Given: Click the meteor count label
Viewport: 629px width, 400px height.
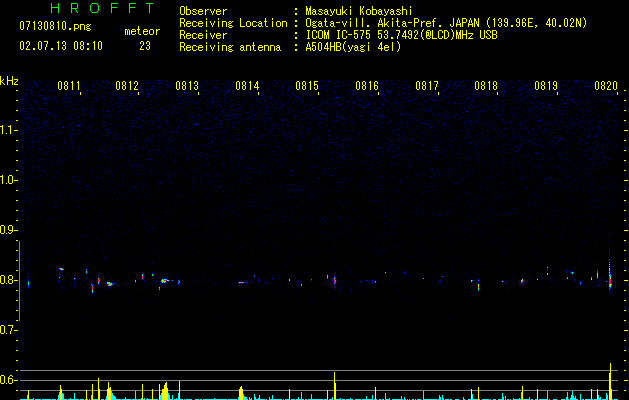Looking at the screenshot, I should point(142,31).
